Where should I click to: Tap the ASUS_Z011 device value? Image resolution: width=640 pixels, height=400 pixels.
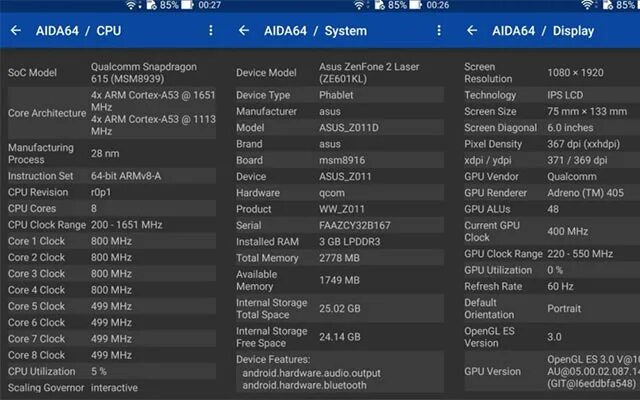coord(345,176)
